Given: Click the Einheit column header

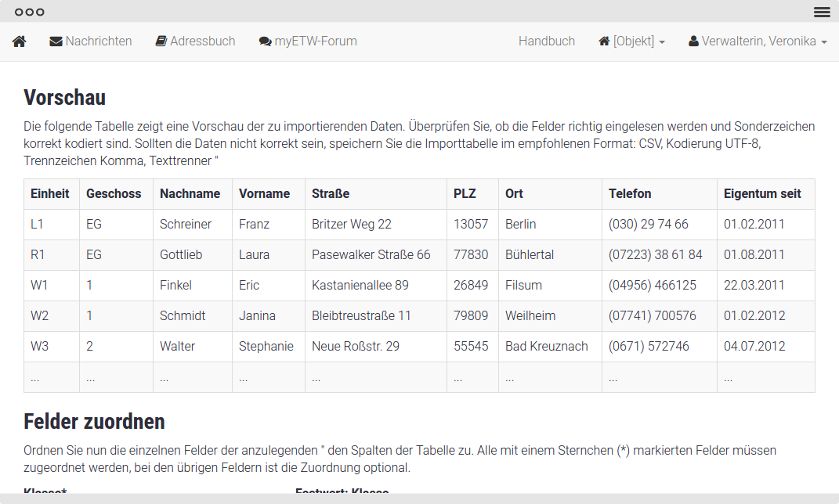Looking at the screenshot, I should (x=50, y=193).
